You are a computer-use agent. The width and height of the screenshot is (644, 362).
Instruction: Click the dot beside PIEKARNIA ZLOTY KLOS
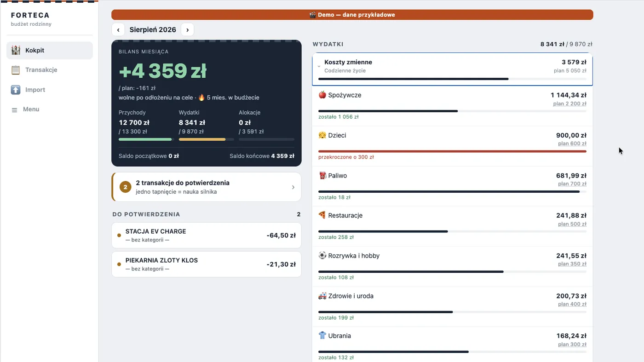click(119, 264)
